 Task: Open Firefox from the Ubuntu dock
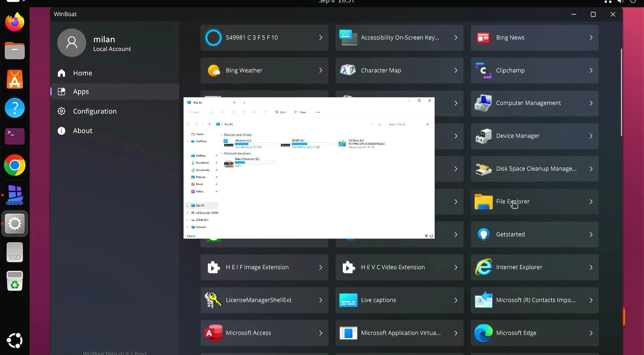pos(15,22)
